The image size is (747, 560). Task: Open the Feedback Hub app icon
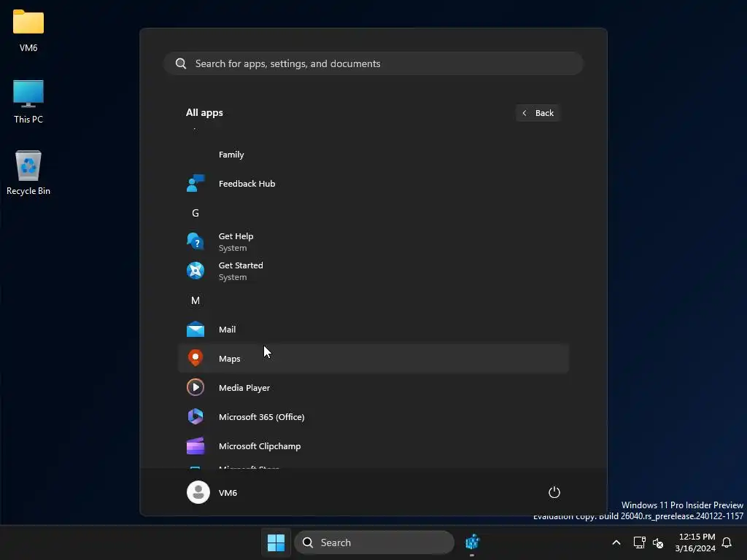tap(196, 183)
